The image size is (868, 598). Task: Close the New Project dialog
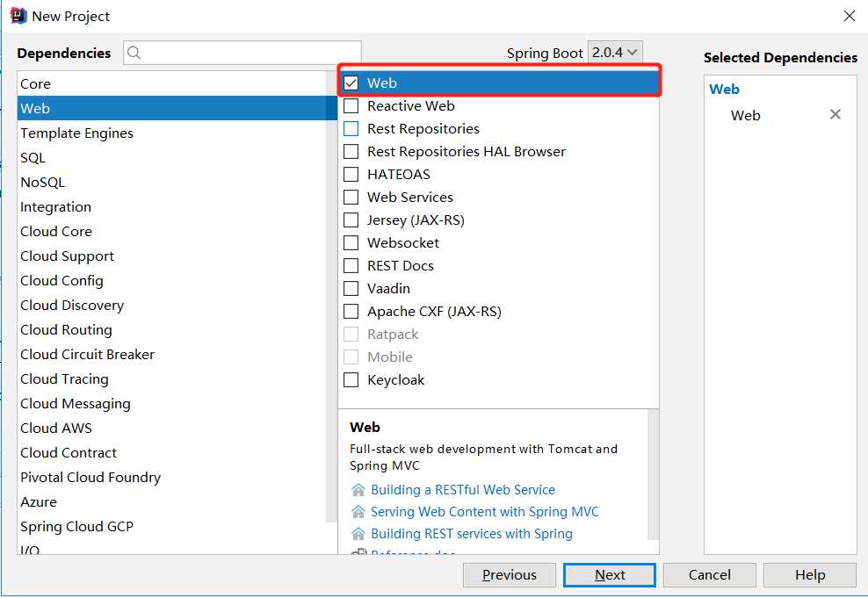point(850,16)
